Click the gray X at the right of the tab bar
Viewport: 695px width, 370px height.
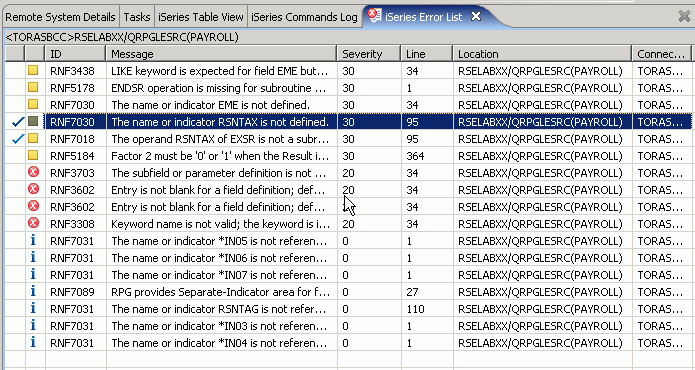click(684, 16)
